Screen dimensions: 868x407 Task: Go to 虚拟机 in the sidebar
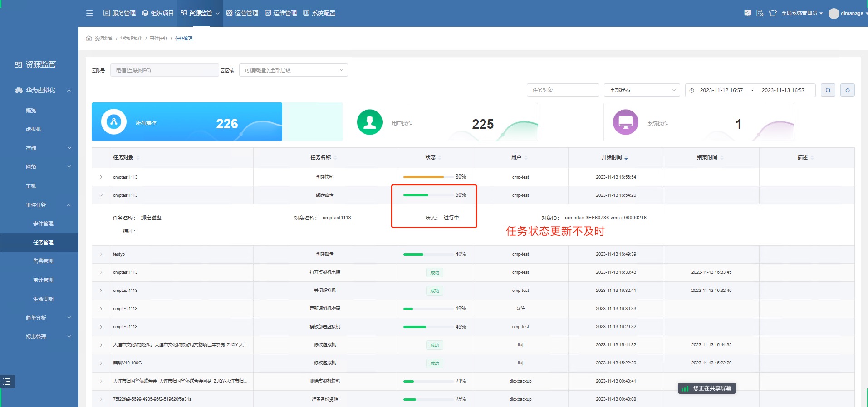34,129
